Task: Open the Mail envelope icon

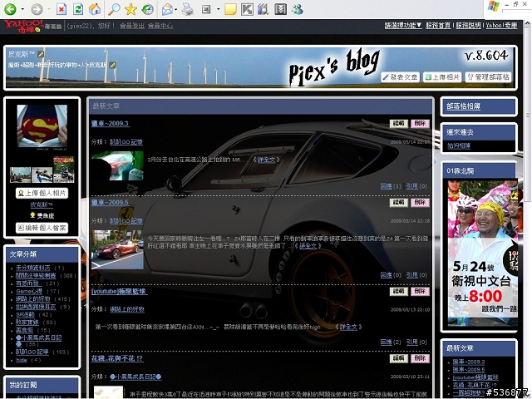Action: pos(167,9)
